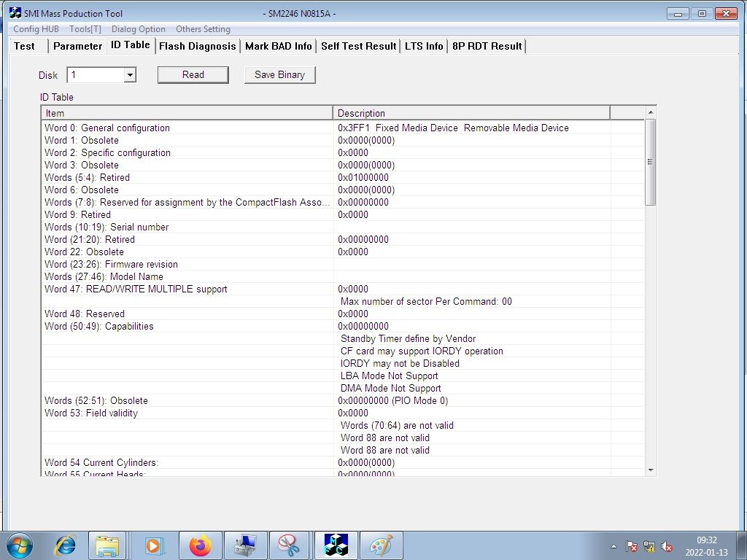Viewport: 747px width, 560px height.
Task: Open Action Center flag tray icon
Action: (x=632, y=546)
